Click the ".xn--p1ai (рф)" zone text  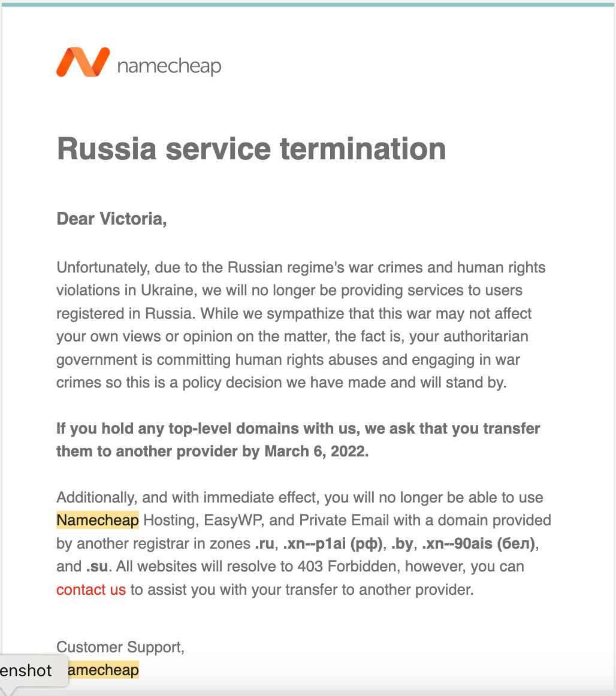(332, 543)
